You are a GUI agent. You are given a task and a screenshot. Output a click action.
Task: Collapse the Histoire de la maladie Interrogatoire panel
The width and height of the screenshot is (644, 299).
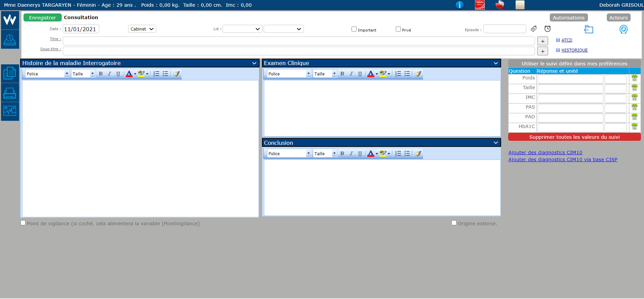[x=254, y=63]
